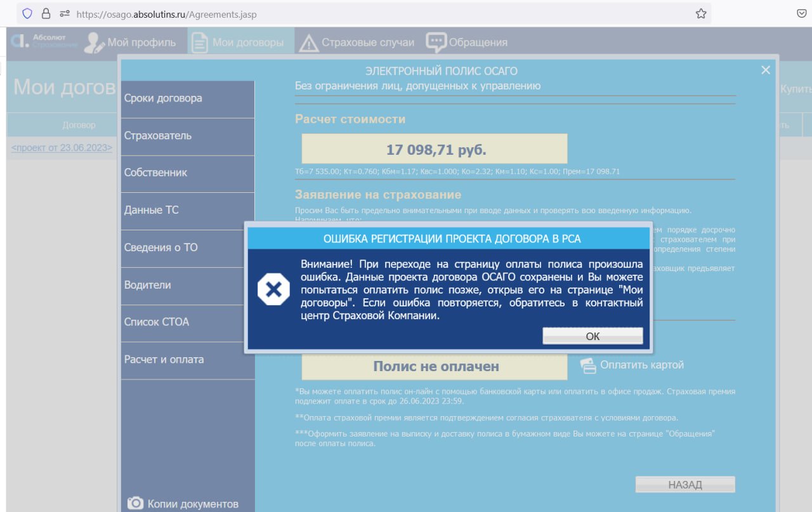The width and height of the screenshot is (812, 512).
Task: Click the camera icon near Копии документов
Action: [x=135, y=503]
